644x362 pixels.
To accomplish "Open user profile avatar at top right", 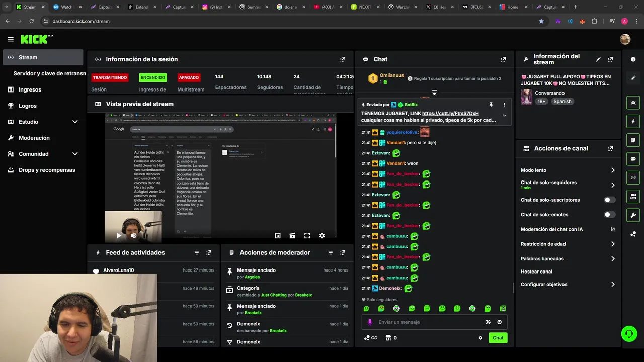I will coord(625,39).
